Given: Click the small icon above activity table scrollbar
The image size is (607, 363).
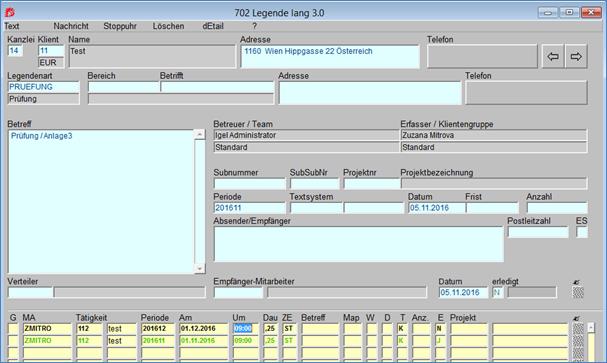Looking at the screenshot, I should pyautogui.click(x=576, y=318).
